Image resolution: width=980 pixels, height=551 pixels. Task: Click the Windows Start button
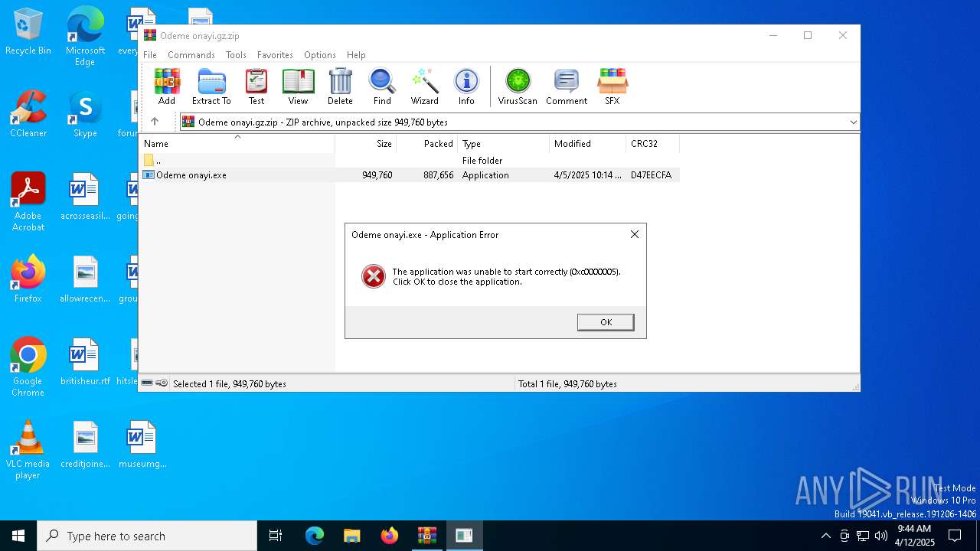(18, 536)
